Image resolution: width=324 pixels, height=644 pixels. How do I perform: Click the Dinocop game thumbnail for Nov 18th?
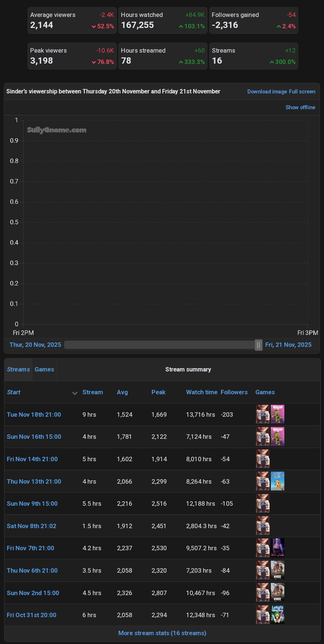pos(277,414)
